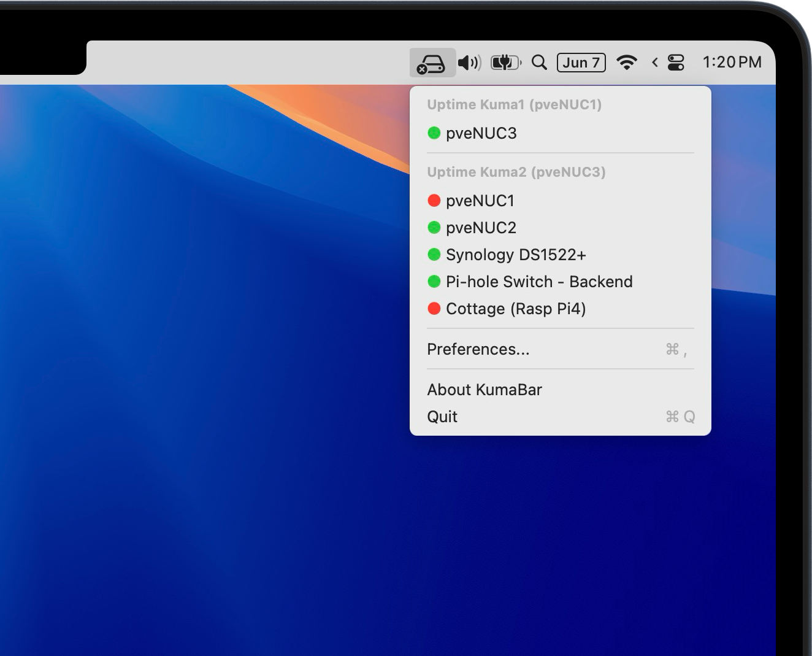Click red status dot beside pveNUC1

tap(434, 200)
